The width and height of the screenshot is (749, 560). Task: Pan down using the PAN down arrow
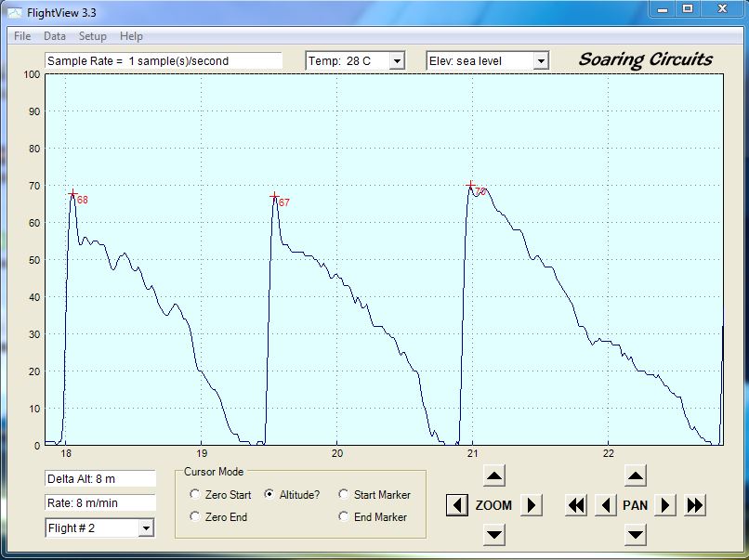click(636, 535)
